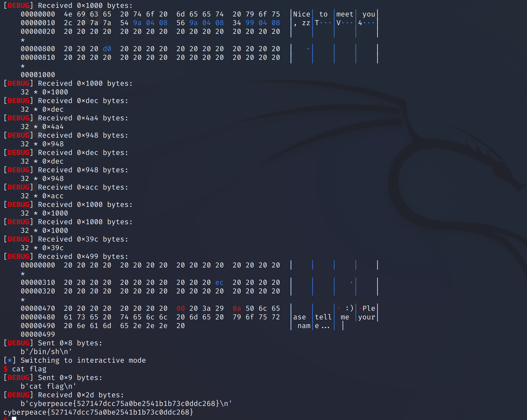Click 'Received 0x39c bytes' debug line
This screenshot has width=527, height=420.
(x=83, y=239)
